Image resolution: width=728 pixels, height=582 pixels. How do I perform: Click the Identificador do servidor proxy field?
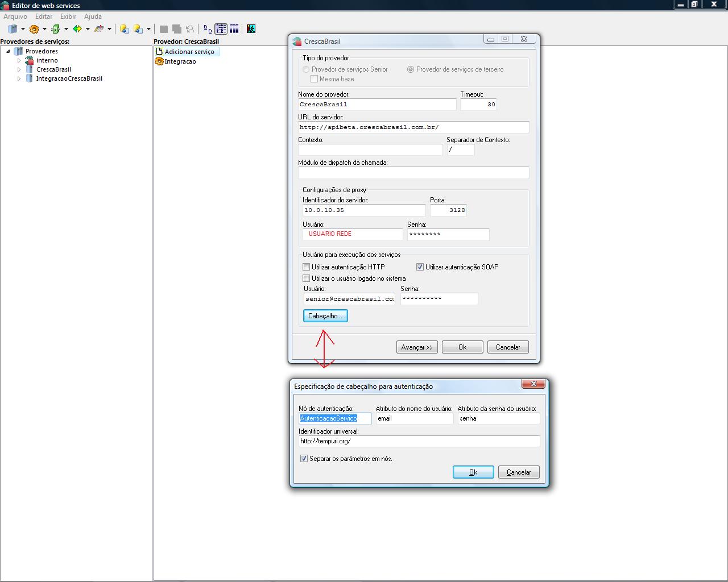364,210
